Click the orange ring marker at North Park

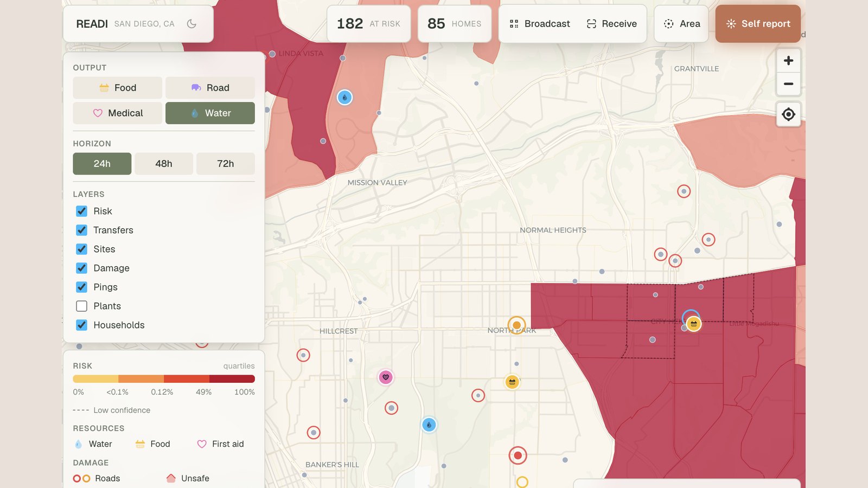(516, 325)
